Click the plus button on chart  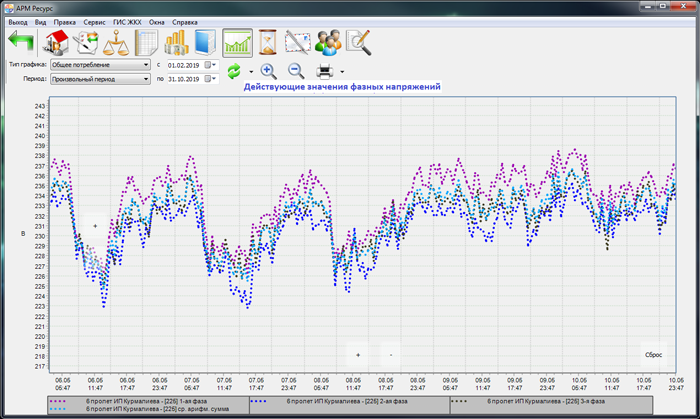(358, 355)
